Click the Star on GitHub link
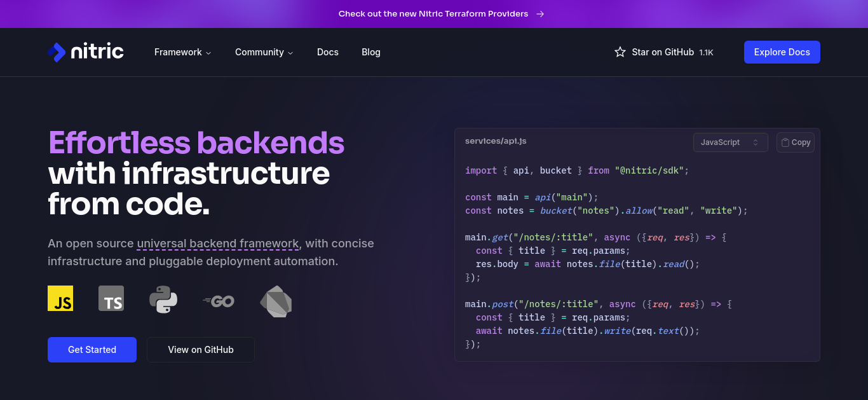868x400 pixels. click(664, 52)
